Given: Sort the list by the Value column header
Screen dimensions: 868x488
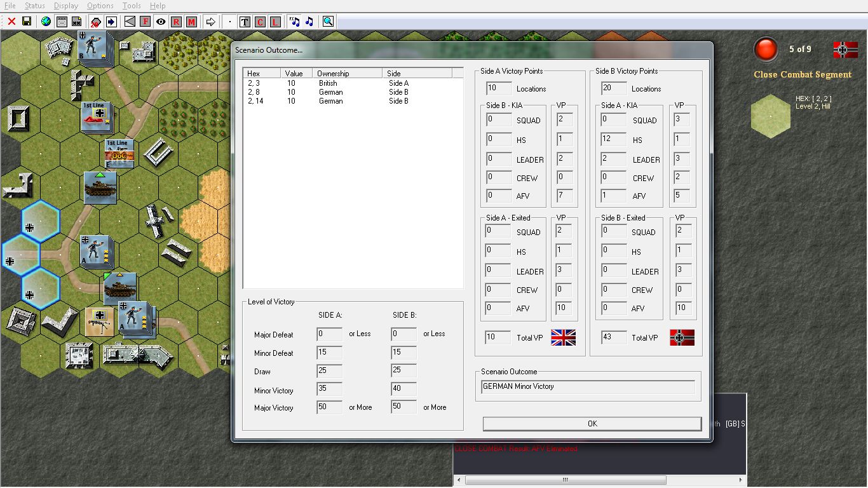Looking at the screenshot, I should tap(298, 74).
